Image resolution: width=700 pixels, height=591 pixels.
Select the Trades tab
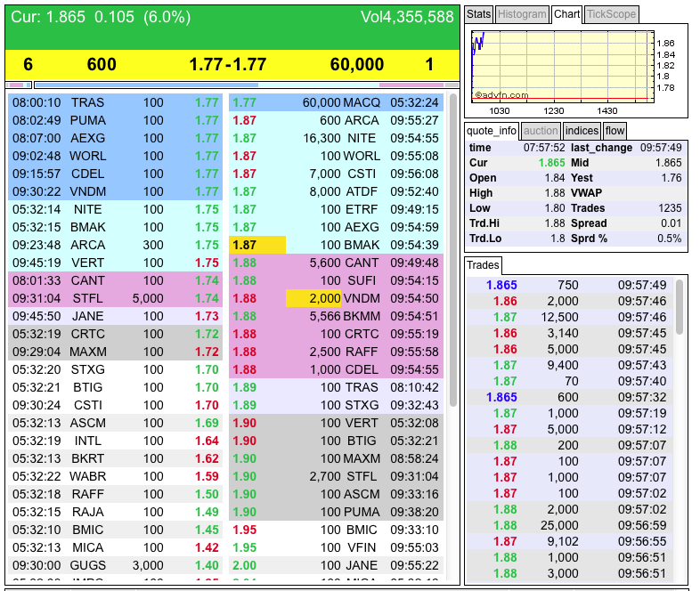(483, 265)
